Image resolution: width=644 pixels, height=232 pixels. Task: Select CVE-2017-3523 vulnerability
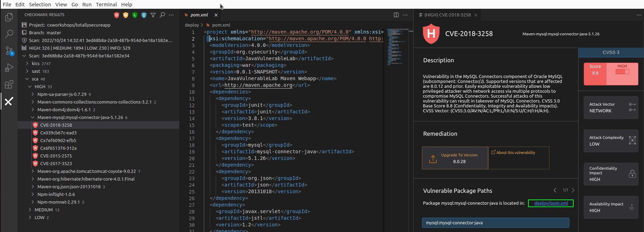point(98,163)
